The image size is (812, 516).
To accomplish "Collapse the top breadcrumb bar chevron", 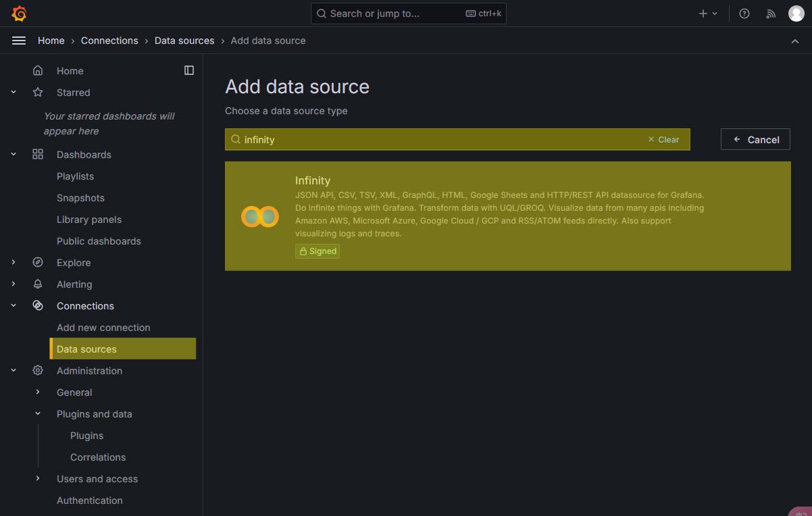I will 795,41.
